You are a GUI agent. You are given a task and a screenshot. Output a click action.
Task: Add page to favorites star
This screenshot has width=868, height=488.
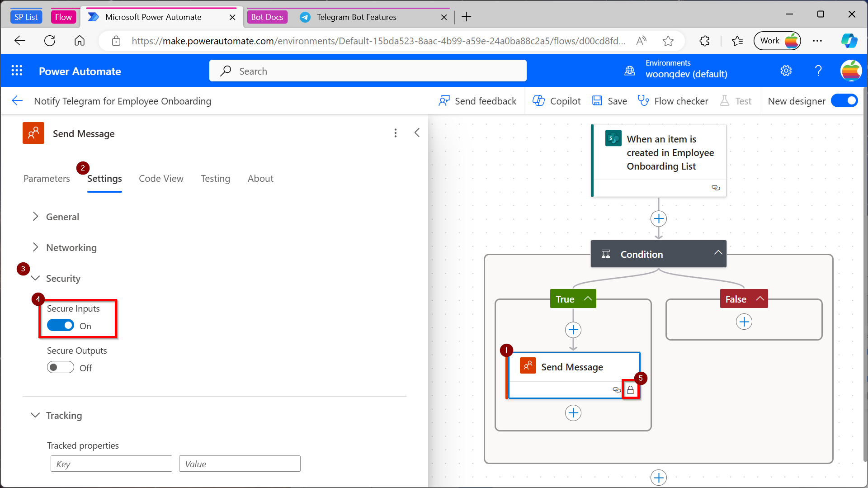[668, 41]
